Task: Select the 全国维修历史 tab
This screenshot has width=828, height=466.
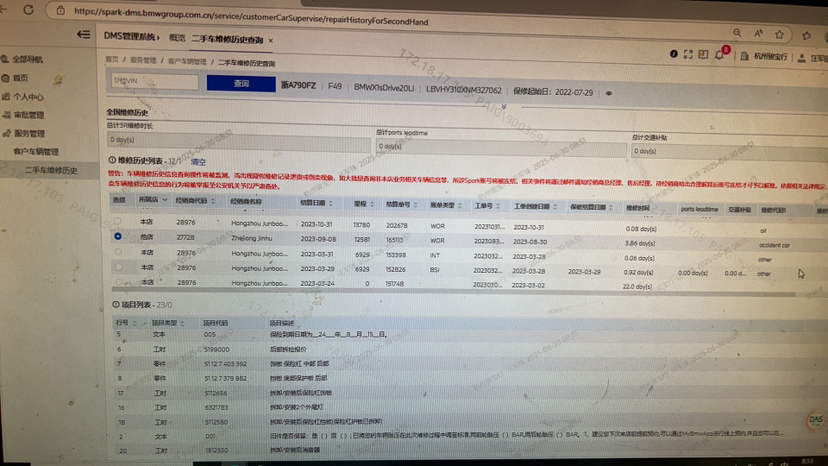Action: click(127, 113)
